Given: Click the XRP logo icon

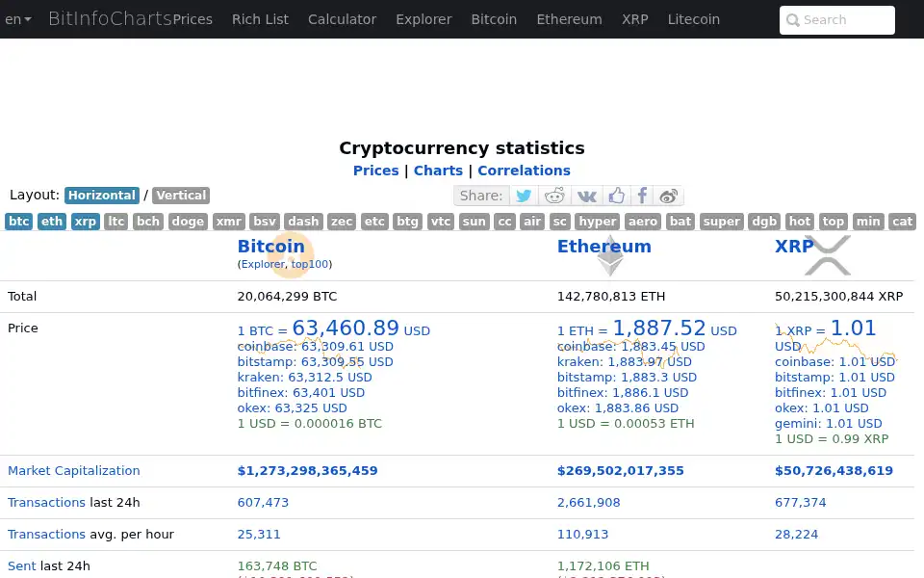Looking at the screenshot, I should pyautogui.click(x=828, y=255).
